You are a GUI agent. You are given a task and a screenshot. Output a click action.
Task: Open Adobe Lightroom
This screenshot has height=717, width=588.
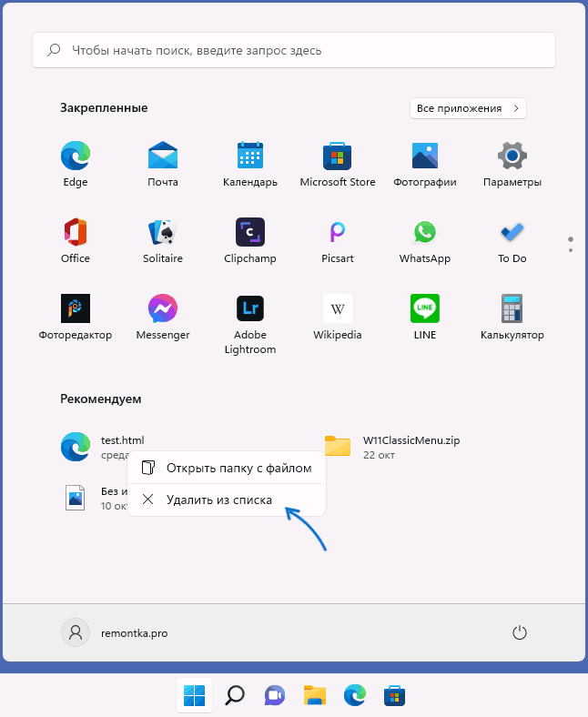(249, 324)
